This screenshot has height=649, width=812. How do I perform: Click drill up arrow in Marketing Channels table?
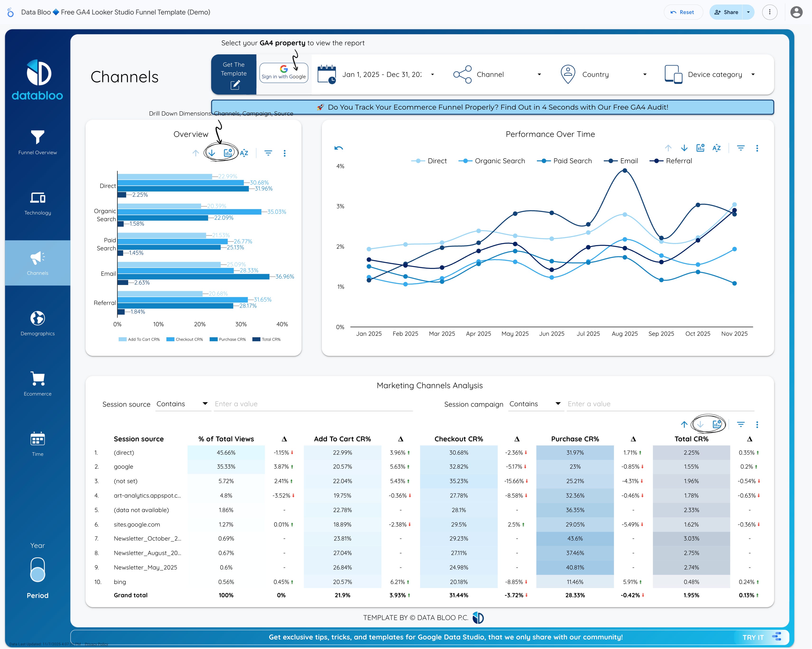[684, 424]
